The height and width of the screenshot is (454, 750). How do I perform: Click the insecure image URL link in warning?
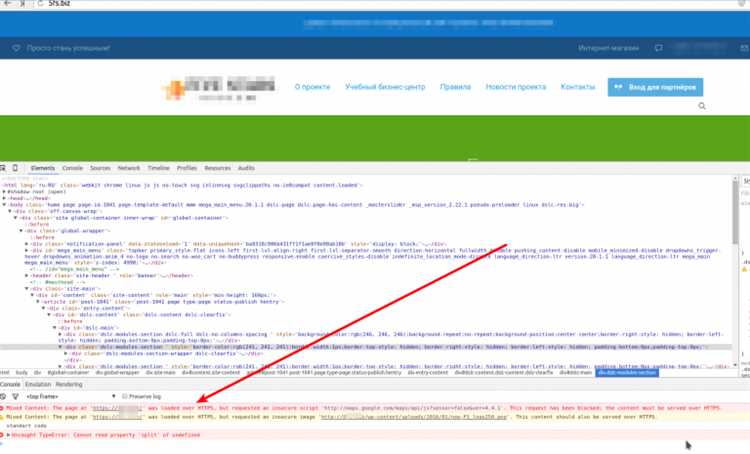tap(413, 417)
